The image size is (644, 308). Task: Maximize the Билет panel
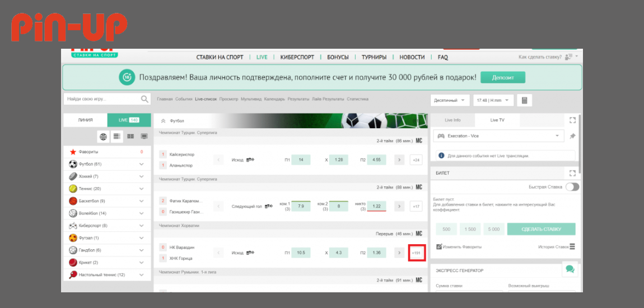tap(572, 173)
